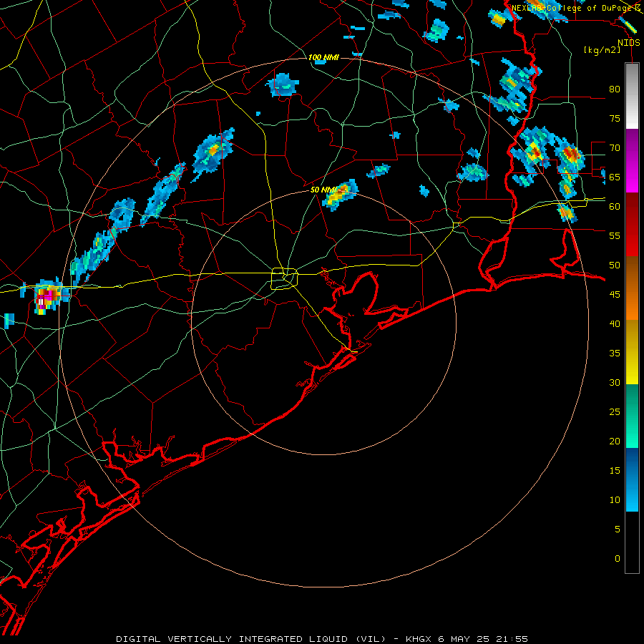
Task: Click the "NIDS" label above the scale
Action: [x=628, y=43]
